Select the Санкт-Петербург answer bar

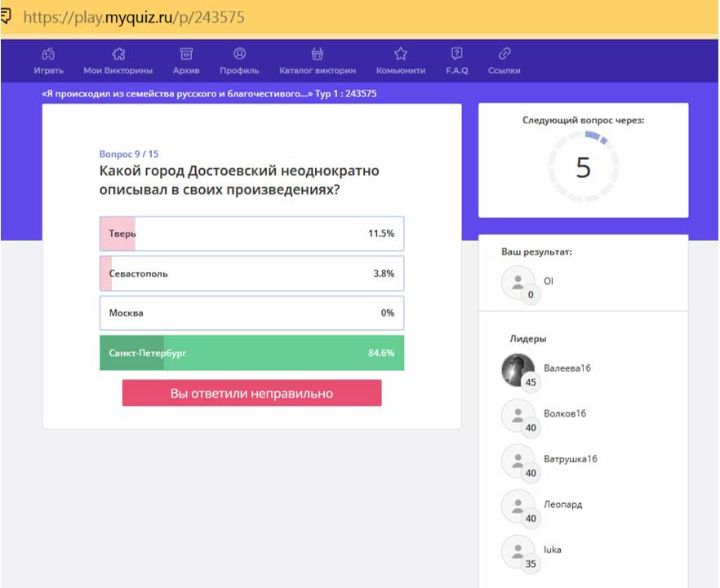251,353
